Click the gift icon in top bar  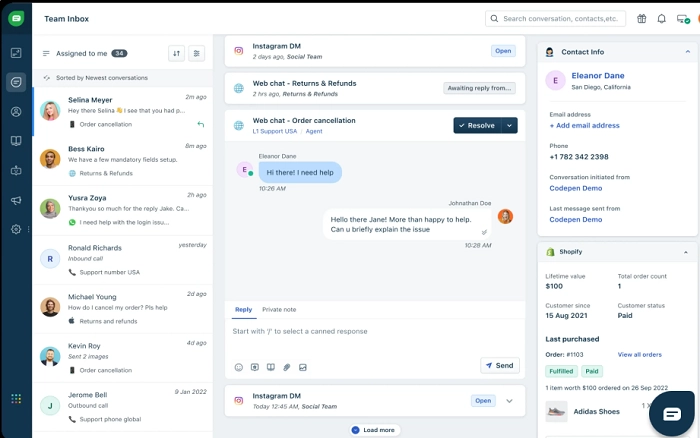[x=641, y=19]
